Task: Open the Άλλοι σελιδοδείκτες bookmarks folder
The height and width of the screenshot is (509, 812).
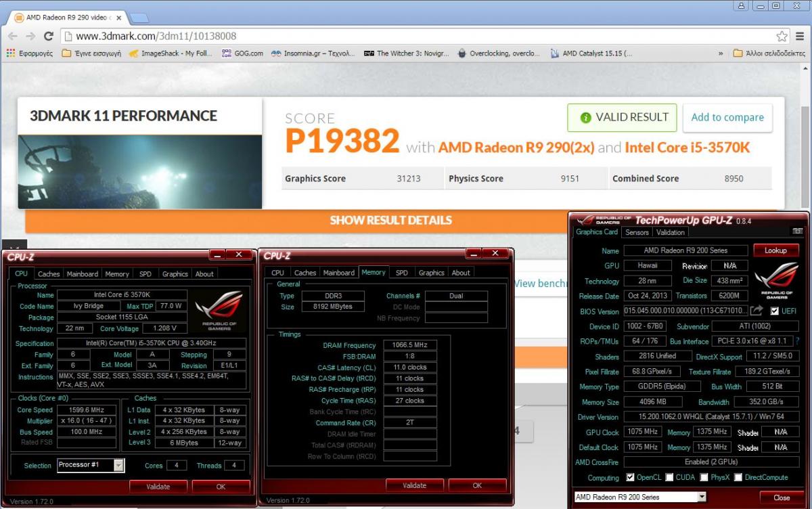Action: click(x=769, y=53)
